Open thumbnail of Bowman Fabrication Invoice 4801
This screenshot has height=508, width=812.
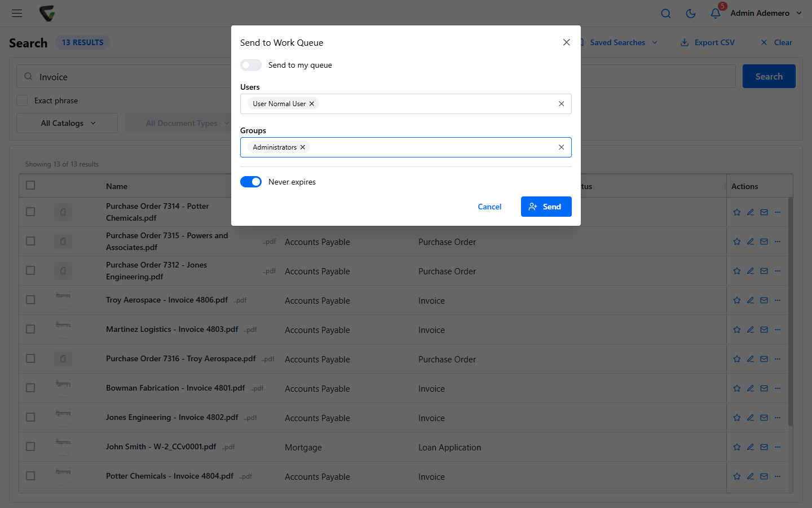pyautogui.click(x=63, y=388)
